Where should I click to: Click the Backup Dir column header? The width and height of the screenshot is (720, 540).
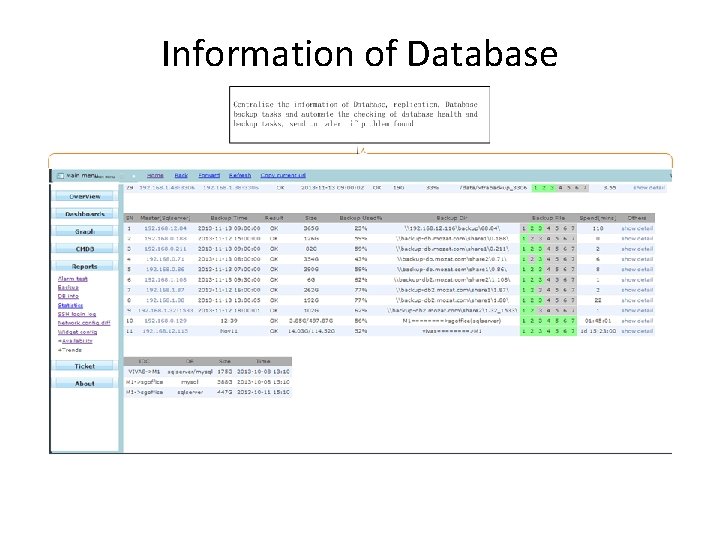tap(452, 218)
